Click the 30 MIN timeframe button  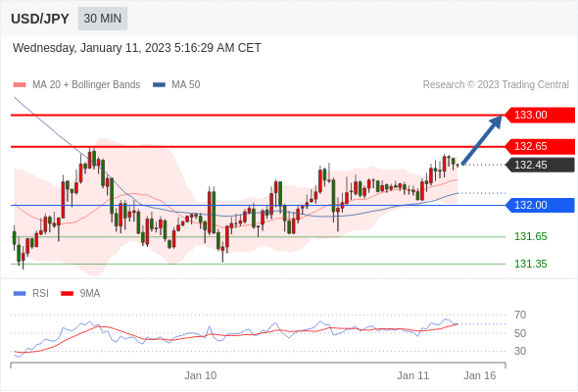pos(103,19)
